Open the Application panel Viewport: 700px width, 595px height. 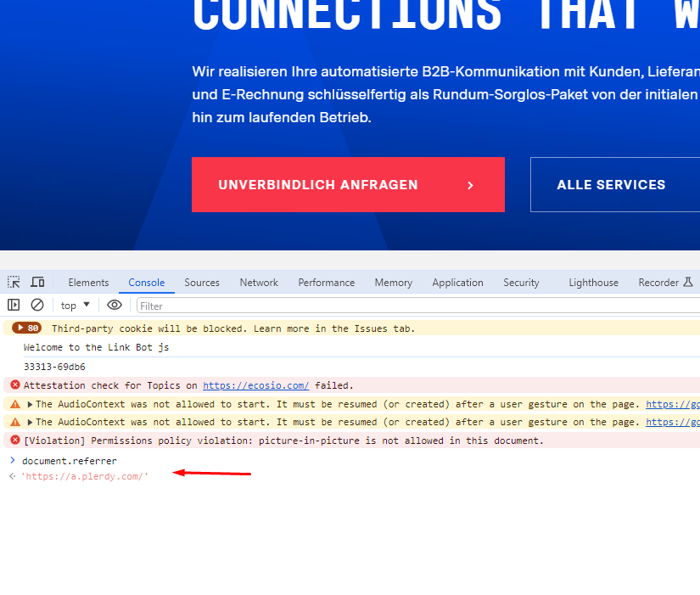coord(457,282)
